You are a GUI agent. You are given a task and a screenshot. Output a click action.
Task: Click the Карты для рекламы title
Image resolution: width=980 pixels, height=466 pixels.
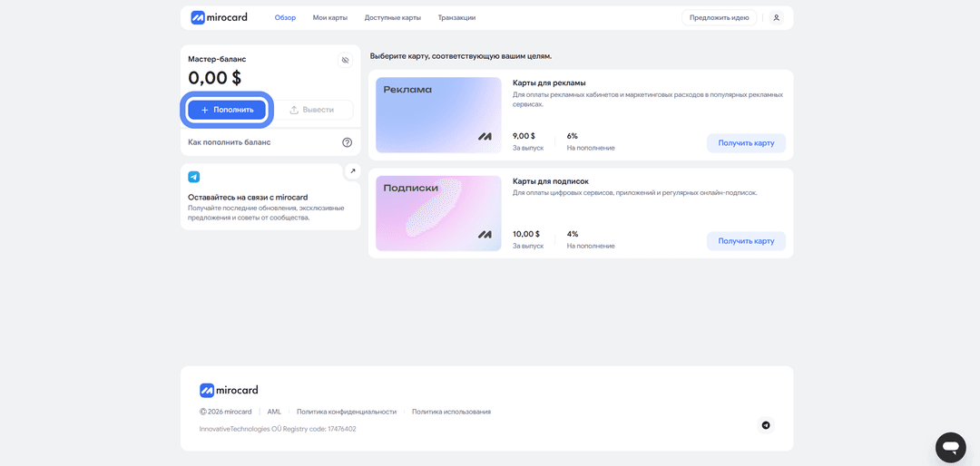(549, 83)
